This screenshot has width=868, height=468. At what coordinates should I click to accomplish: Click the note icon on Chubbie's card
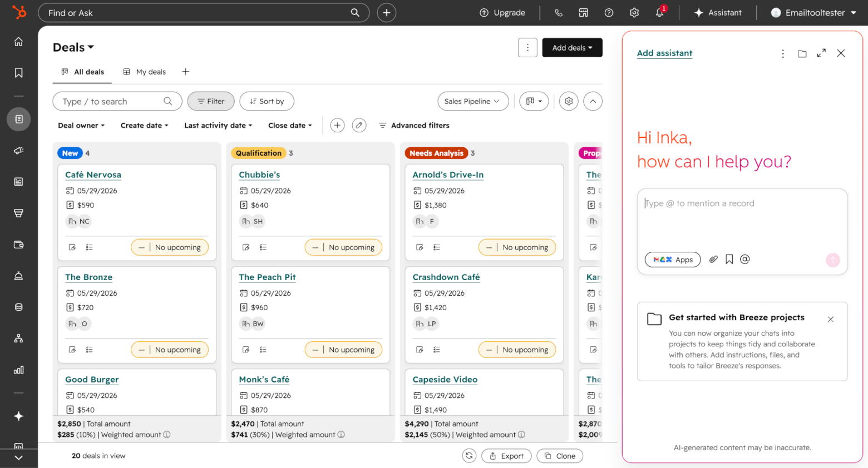tap(246, 247)
